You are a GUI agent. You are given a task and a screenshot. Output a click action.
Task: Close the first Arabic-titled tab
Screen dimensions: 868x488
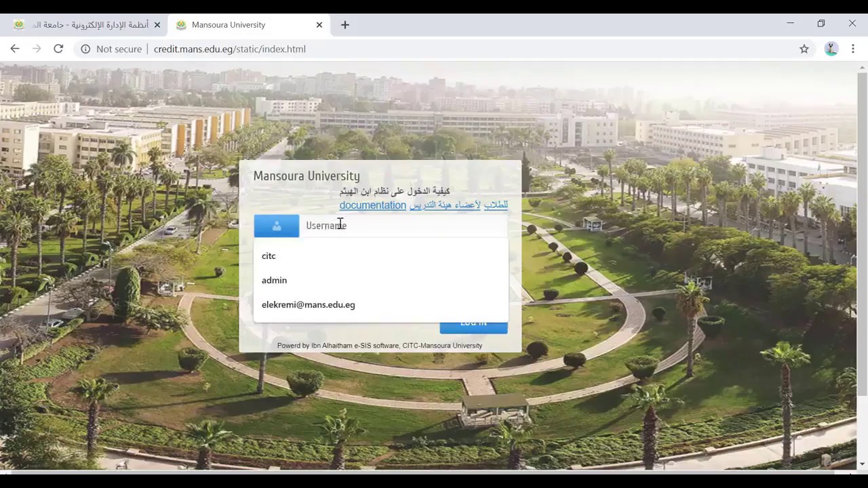(157, 24)
